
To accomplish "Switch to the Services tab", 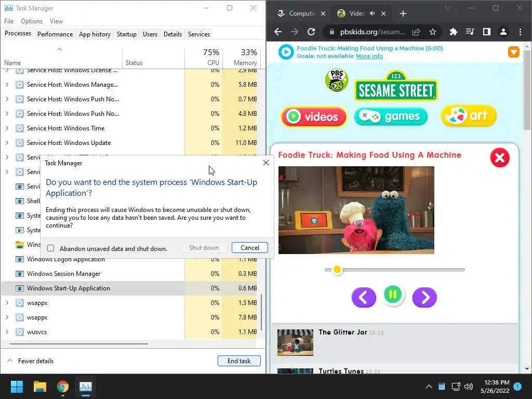I will click(199, 34).
